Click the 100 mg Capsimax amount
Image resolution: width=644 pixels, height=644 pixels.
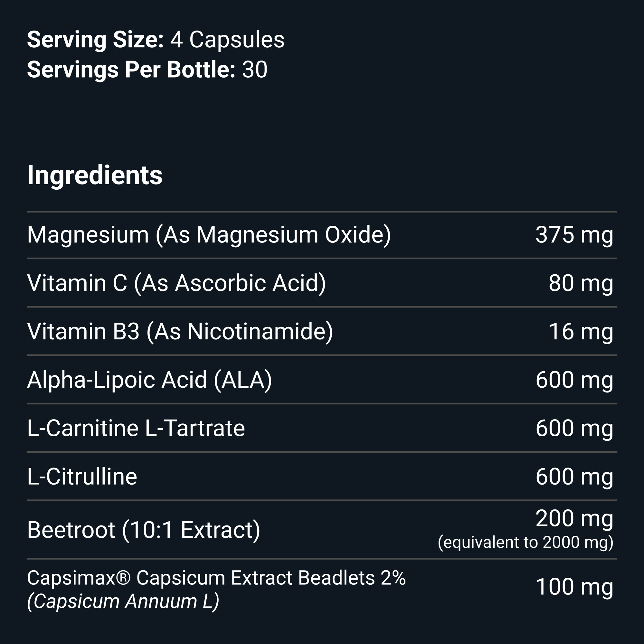574,587
